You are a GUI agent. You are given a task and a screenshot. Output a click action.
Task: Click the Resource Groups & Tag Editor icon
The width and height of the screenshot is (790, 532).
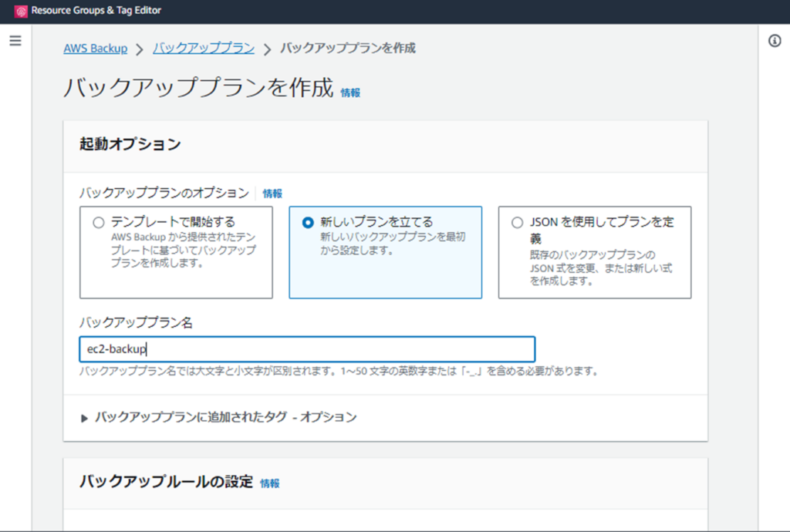(x=21, y=11)
